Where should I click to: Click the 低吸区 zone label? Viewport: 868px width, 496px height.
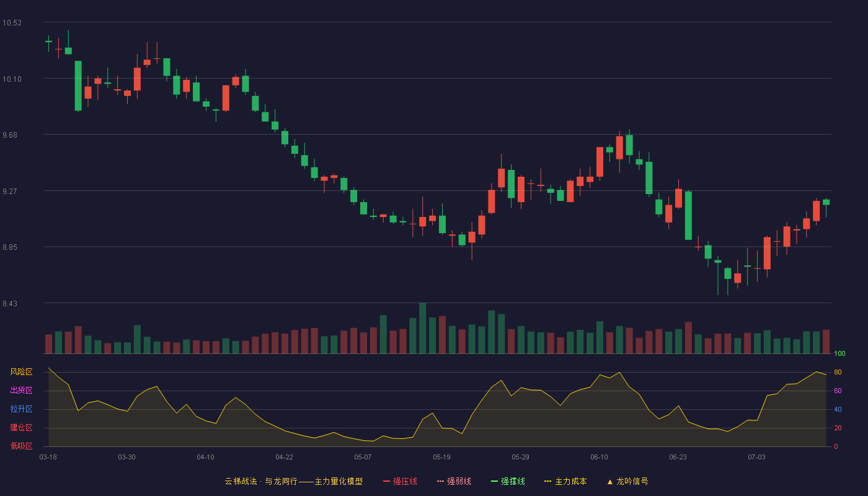tap(21, 446)
